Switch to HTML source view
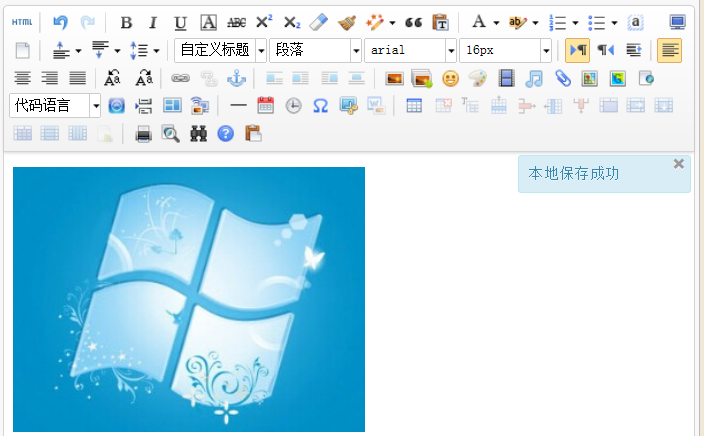The width and height of the screenshot is (704, 436). pyautogui.click(x=22, y=22)
